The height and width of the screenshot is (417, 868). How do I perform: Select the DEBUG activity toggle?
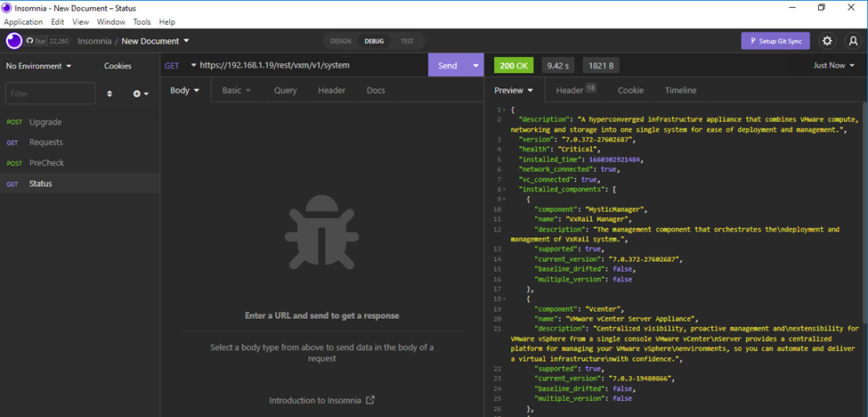(x=373, y=41)
